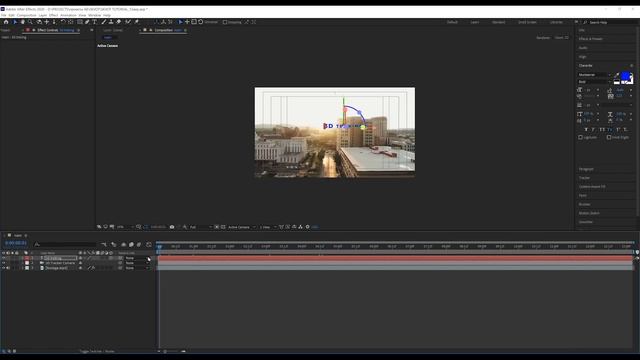Click the Graph Editor icon in timeline
The width and height of the screenshot is (640, 360).
pos(149,244)
